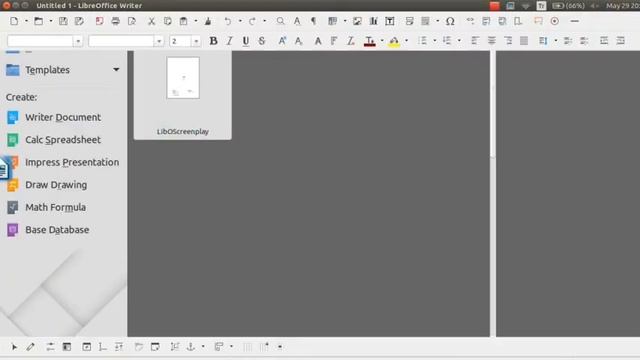
Task: Click the Undo arrow icon
Action: pos(228,21)
